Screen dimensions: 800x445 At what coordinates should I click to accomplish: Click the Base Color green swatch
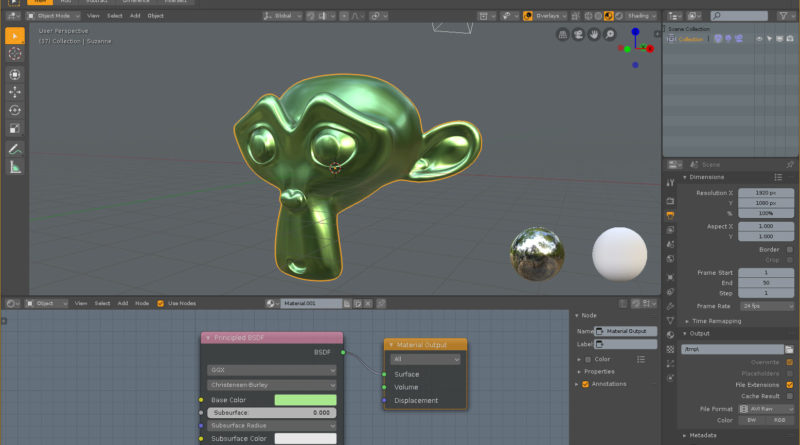point(305,400)
